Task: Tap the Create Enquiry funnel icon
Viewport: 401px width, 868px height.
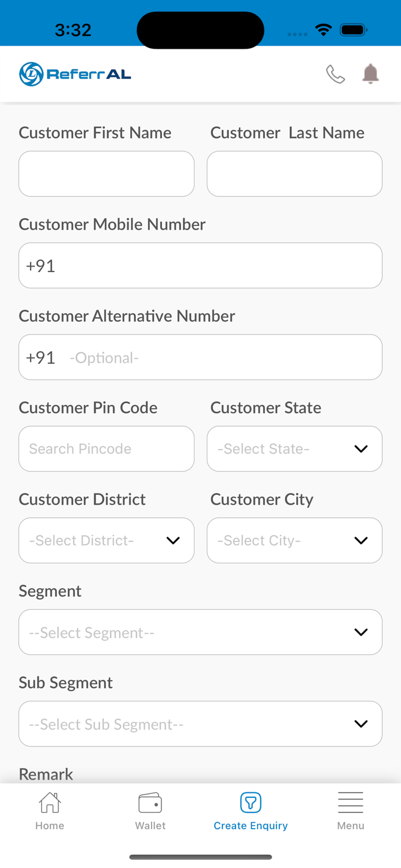Action: pyautogui.click(x=251, y=803)
